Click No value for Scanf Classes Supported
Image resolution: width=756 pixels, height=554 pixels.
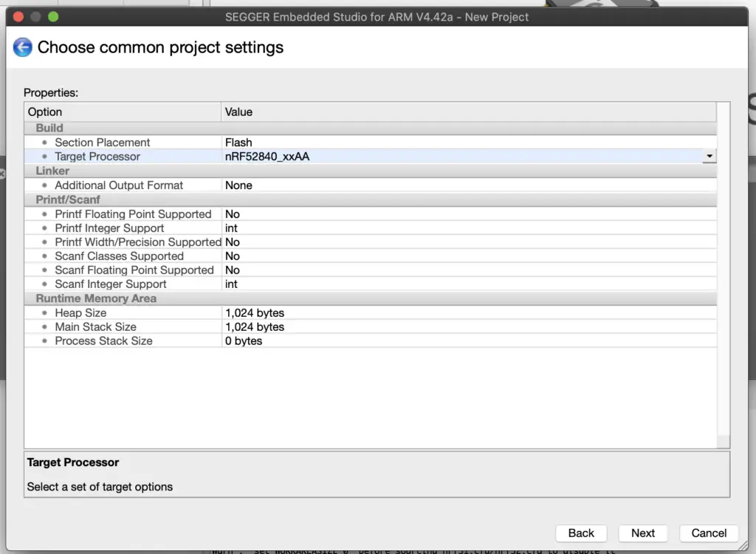(233, 256)
